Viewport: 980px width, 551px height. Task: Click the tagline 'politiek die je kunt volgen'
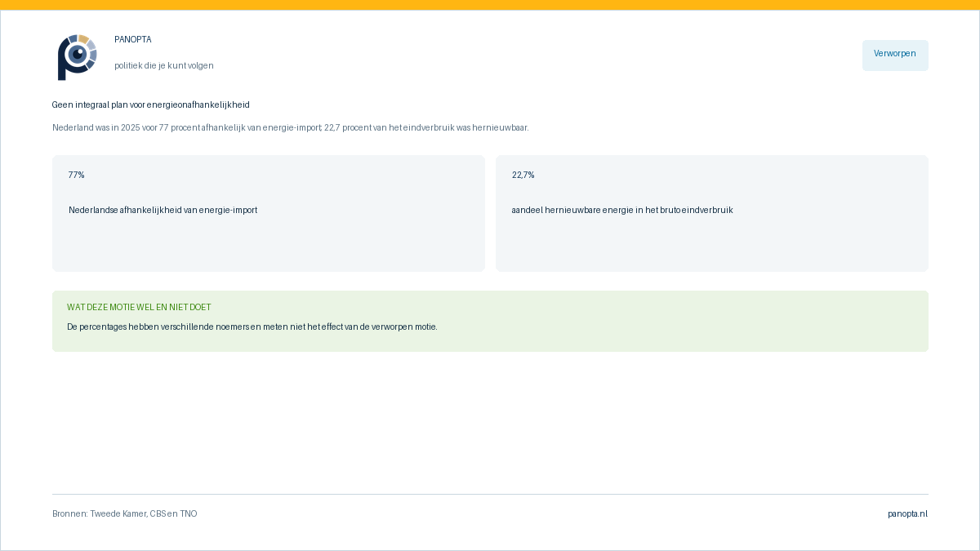click(164, 66)
